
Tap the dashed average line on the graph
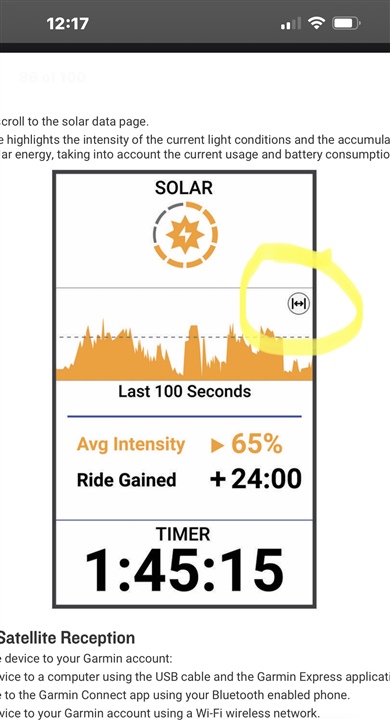184,337
